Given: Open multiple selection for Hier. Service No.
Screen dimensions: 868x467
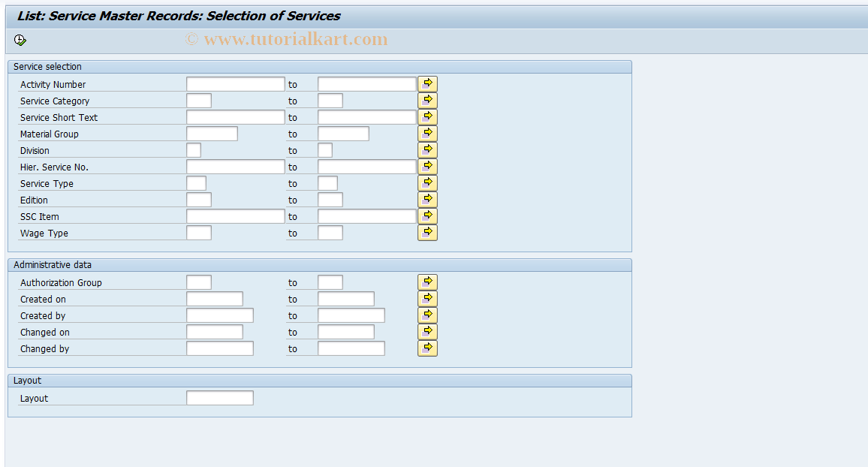Looking at the screenshot, I should tap(427, 166).
